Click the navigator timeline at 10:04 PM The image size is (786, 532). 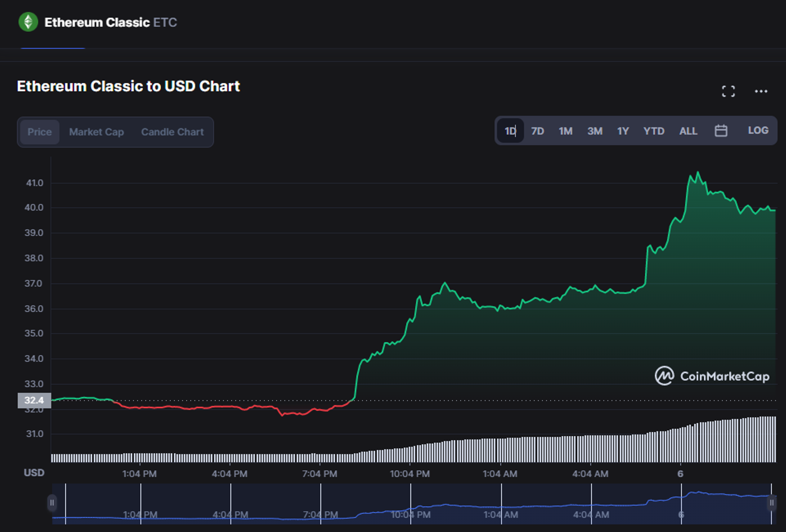pyautogui.click(x=411, y=514)
